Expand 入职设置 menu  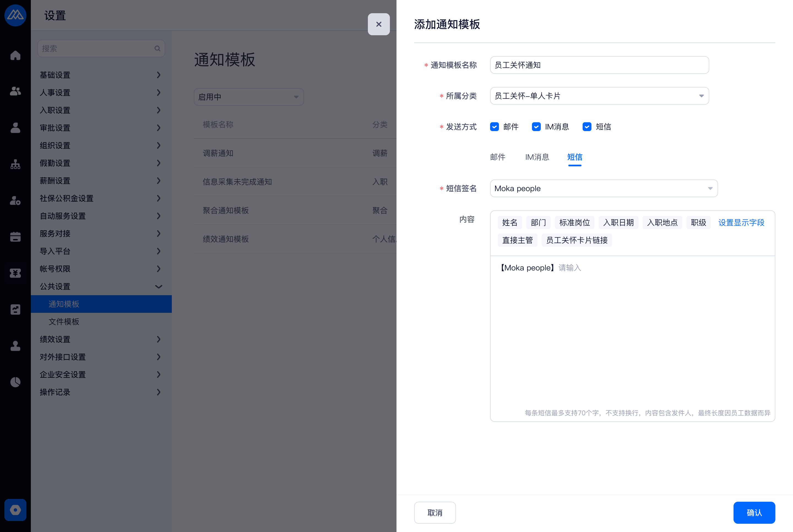tap(101, 110)
